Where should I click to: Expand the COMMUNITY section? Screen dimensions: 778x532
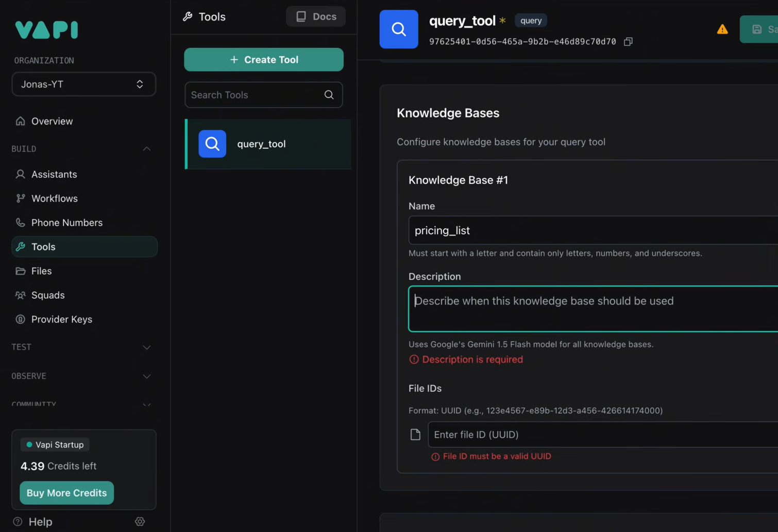click(147, 405)
